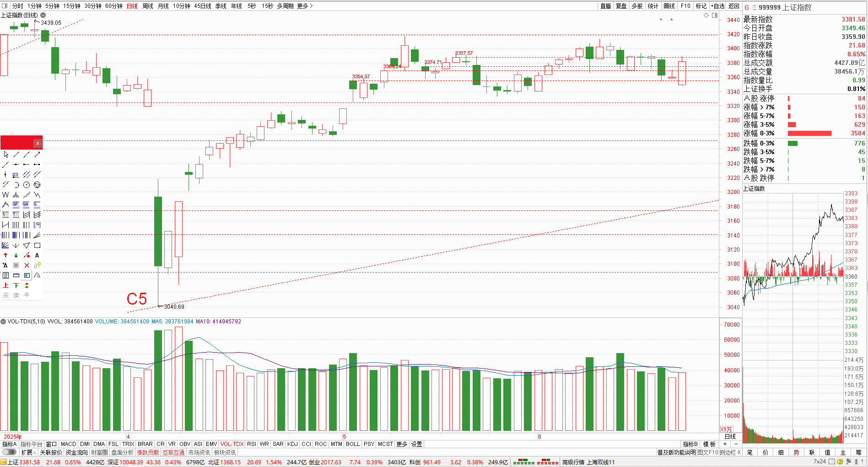Toggle the 势 trend tab
868x467 pixels.
[x=796, y=452]
